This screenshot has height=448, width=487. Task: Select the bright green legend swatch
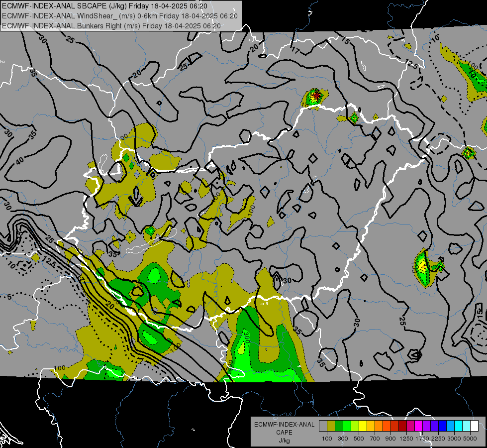coord(347,426)
